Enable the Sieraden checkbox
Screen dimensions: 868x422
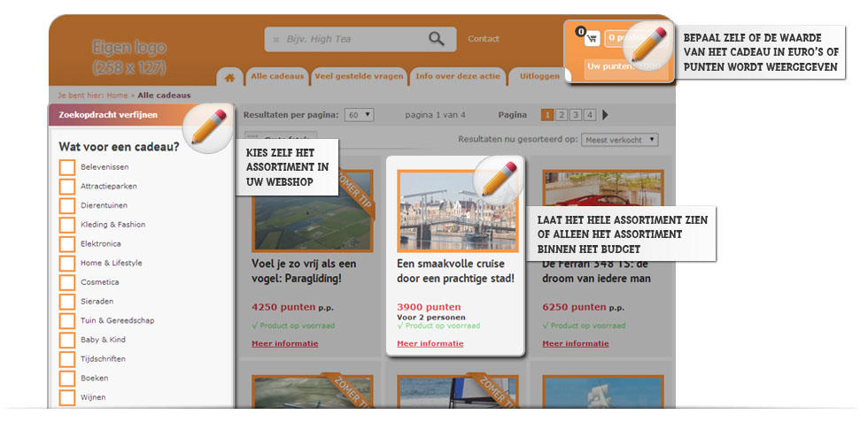(x=67, y=302)
